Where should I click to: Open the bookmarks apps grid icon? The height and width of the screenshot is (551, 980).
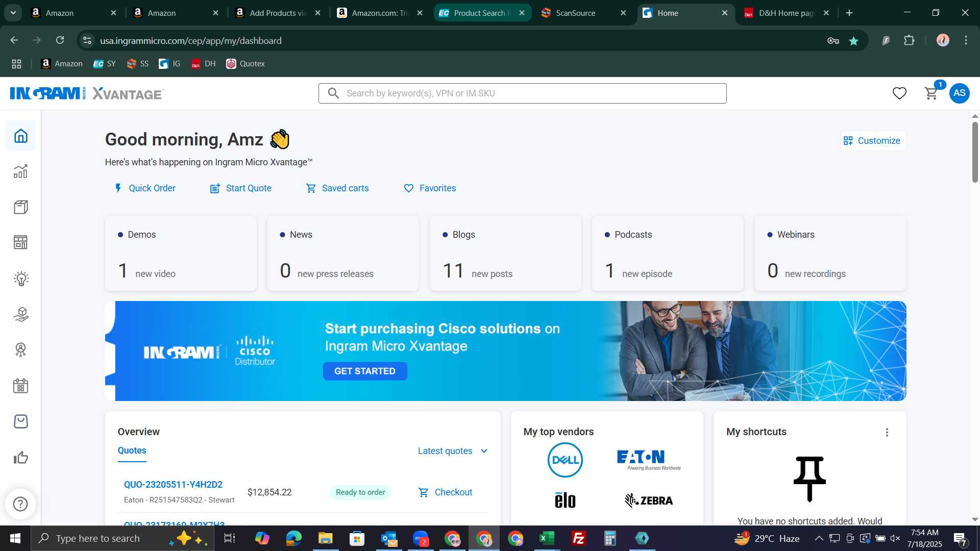click(x=17, y=64)
